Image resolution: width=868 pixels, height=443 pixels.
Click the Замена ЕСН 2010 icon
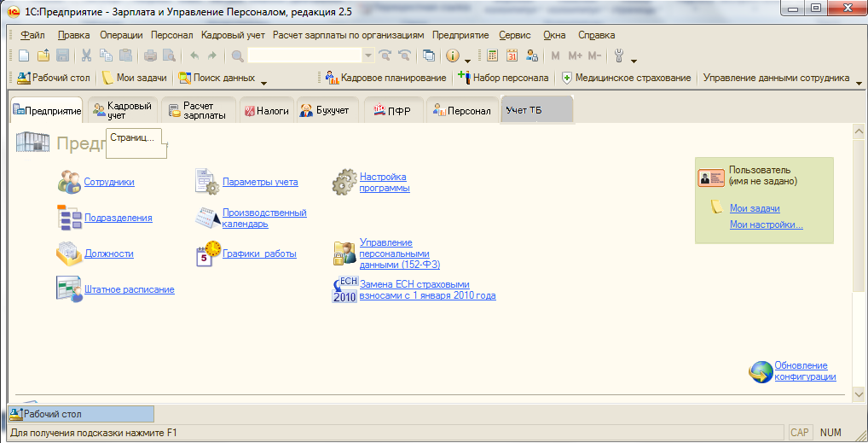point(344,289)
